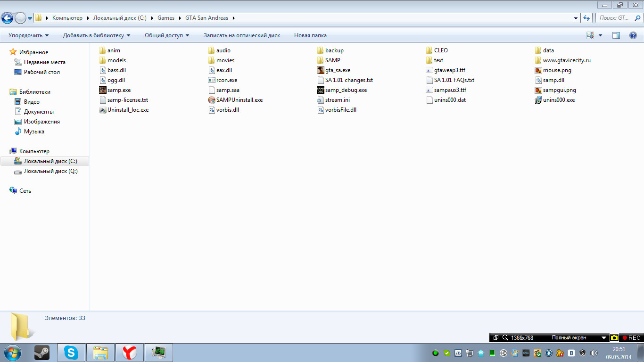Click the Windows Start button
Screen dimensions: 644x362
[12, 353]
